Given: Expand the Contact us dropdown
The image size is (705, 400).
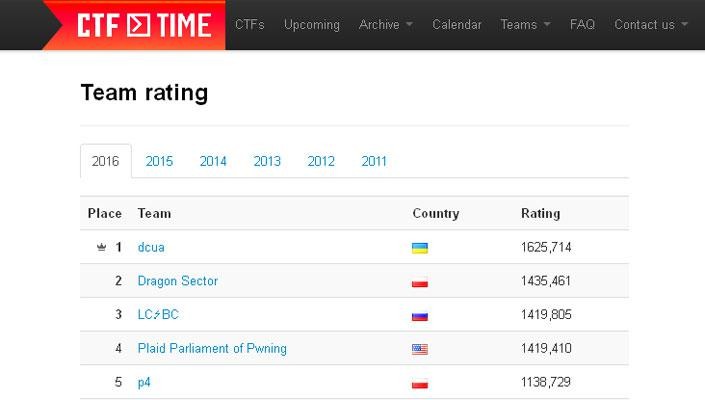Looking at the screenshot, I should pos(651,24).
